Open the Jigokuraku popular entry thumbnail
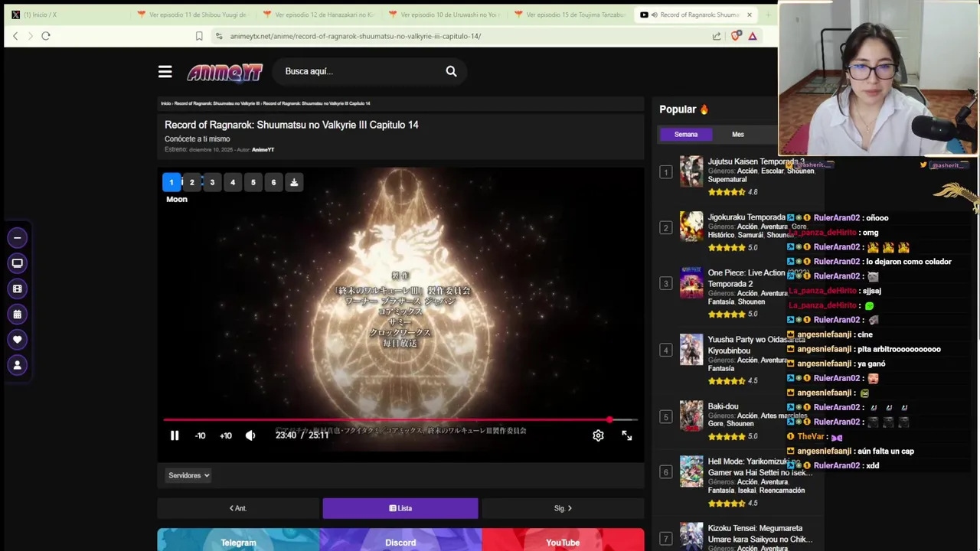Image resolution: width=980 pixels, height=551 pixels. (x=691, y=227)
